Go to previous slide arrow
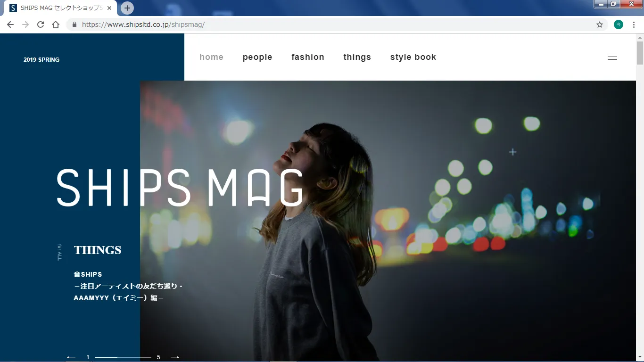Viewport: 644px width, 362px height. tap(71, 357)
